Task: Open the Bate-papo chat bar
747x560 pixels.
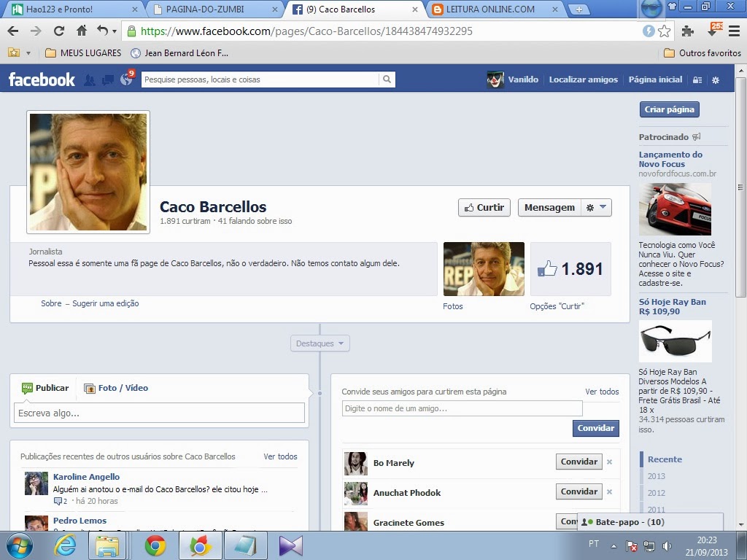Action: pyautogui.click(x=650, y=522)
